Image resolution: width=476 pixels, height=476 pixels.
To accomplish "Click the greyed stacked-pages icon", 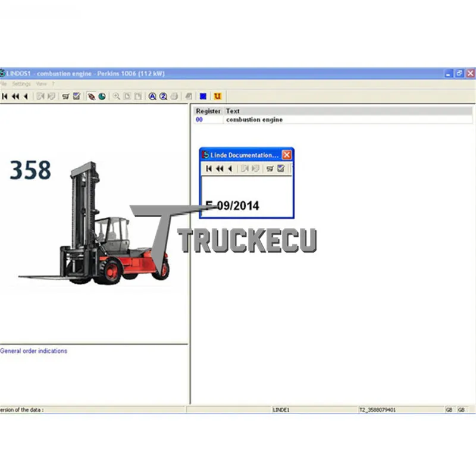I will [x=189, y=96].
